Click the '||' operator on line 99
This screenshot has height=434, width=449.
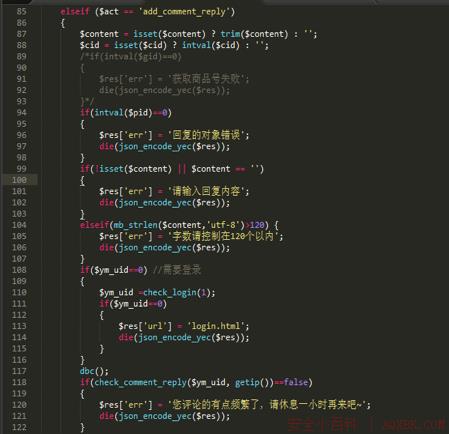(182, 169)
